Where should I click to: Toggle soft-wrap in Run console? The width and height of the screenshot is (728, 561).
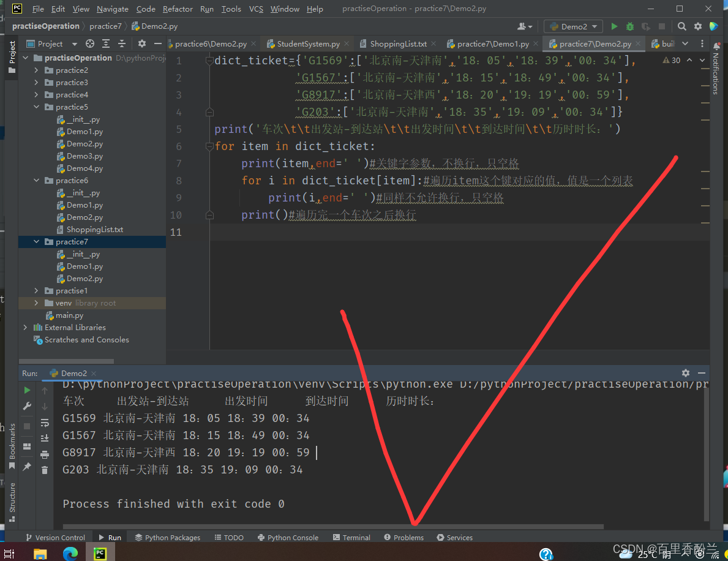[45, 423]
